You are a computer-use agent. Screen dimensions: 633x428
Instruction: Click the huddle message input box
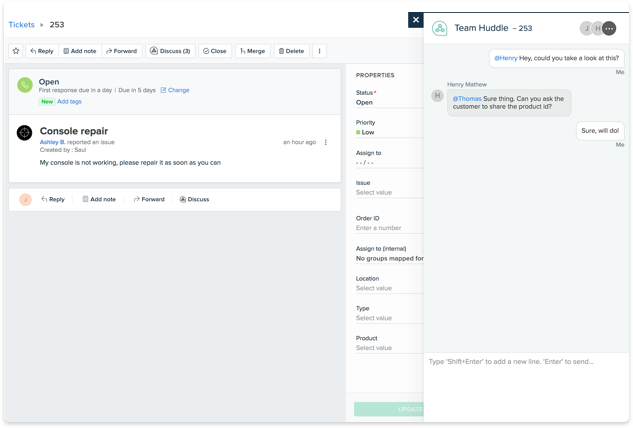(x=526, y=387)
